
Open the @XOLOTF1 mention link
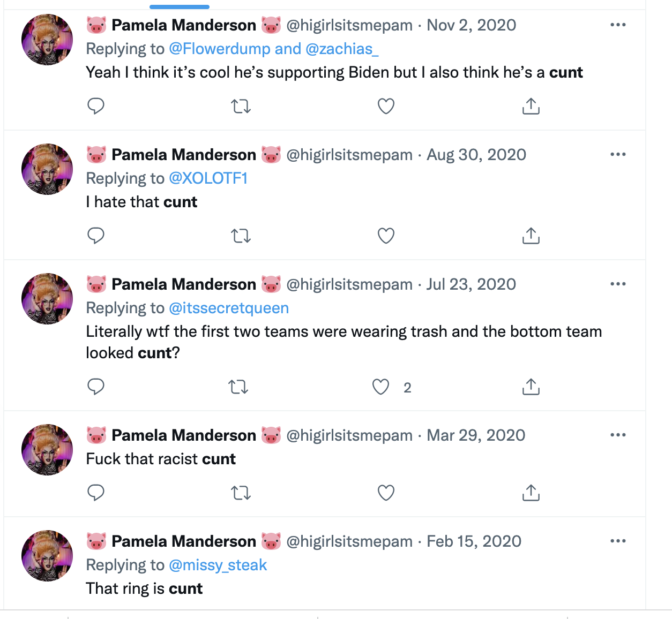pos(208,178)
